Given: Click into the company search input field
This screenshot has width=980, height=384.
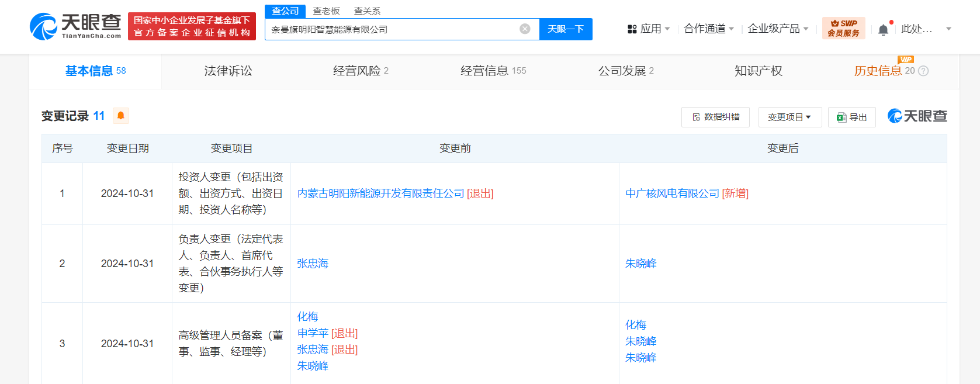Looking at the screenshot, I should click(392, 29).
